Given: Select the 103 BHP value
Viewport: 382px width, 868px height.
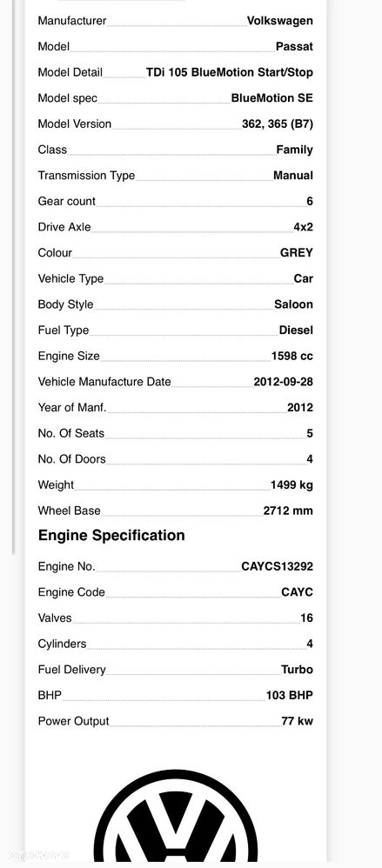Looking at the screenshot, I should (289, 695).
